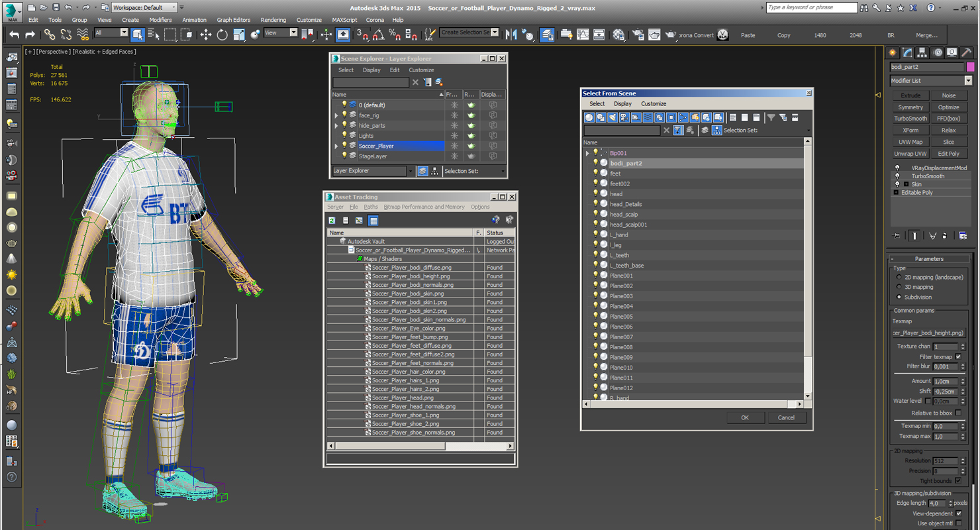Toggle TurboSmooth modifier light bulb
The height and width of the screenshot is (530, 980).
(x=897, y=176)
